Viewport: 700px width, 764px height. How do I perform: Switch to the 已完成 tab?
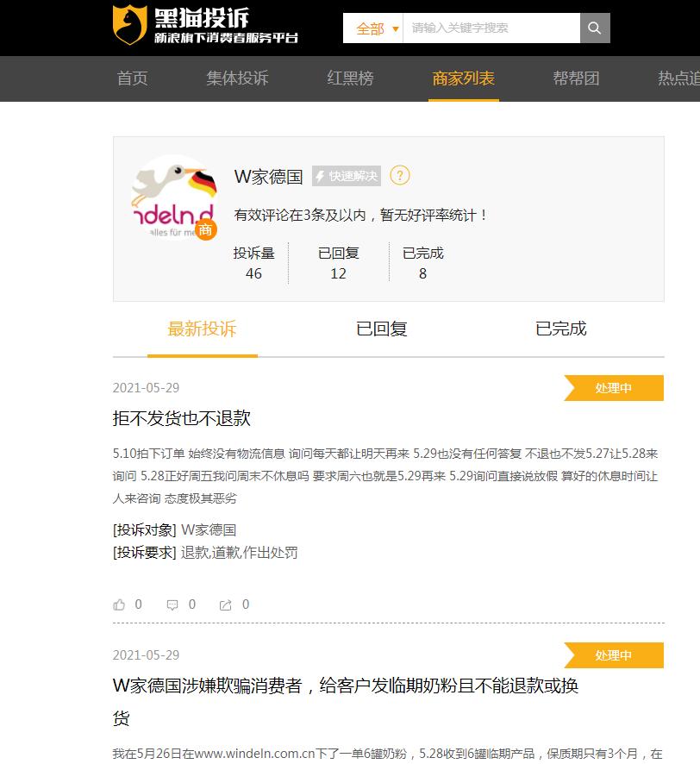click(x=559, y=329)
